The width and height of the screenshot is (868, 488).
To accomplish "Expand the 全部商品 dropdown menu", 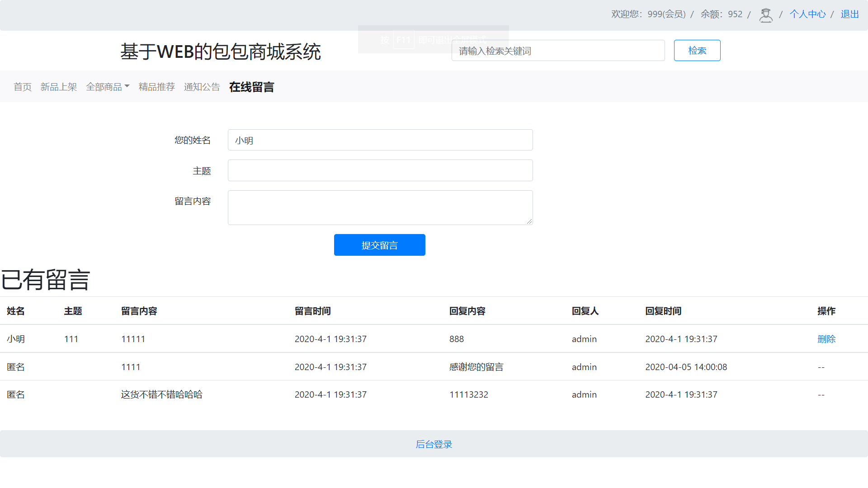I will (x=108, y=87).
